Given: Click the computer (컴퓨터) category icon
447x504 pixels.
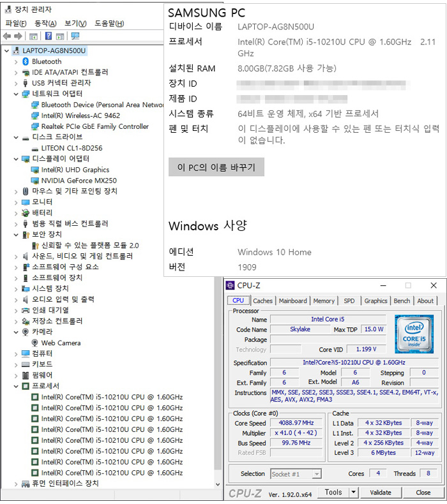Looking at the screenshot, I should (26, 353).
